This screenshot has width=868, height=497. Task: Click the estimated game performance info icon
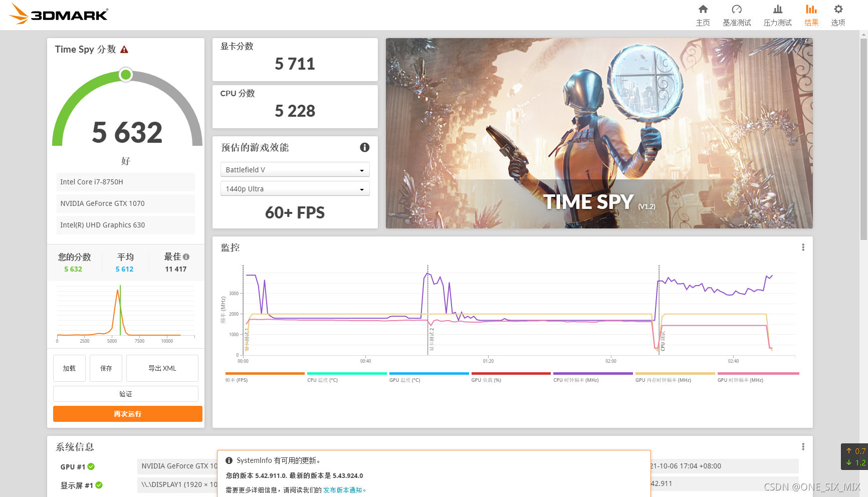pyautogui.click(x=364, y=147)
